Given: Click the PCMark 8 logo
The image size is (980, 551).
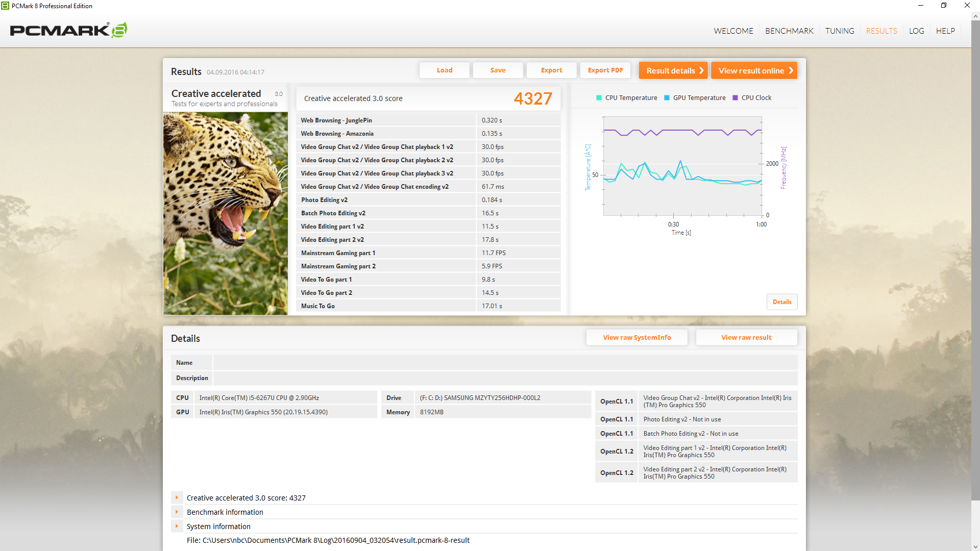Looking at the screenshot, I should (68, 30).
